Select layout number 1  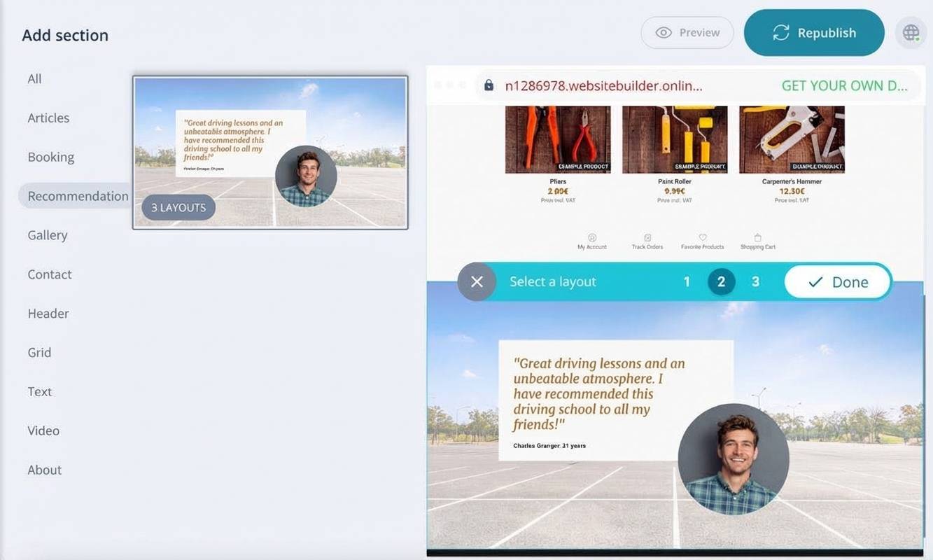click(x=687, y=281)
